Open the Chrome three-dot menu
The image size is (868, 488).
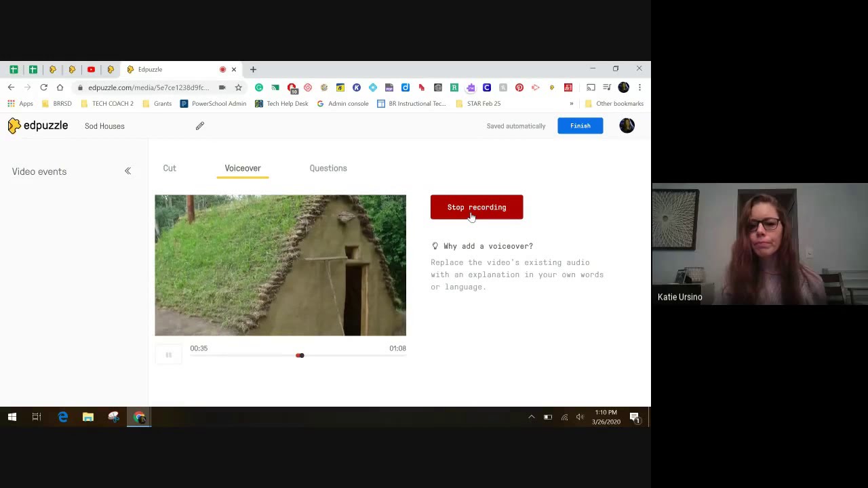click(639, 87)
